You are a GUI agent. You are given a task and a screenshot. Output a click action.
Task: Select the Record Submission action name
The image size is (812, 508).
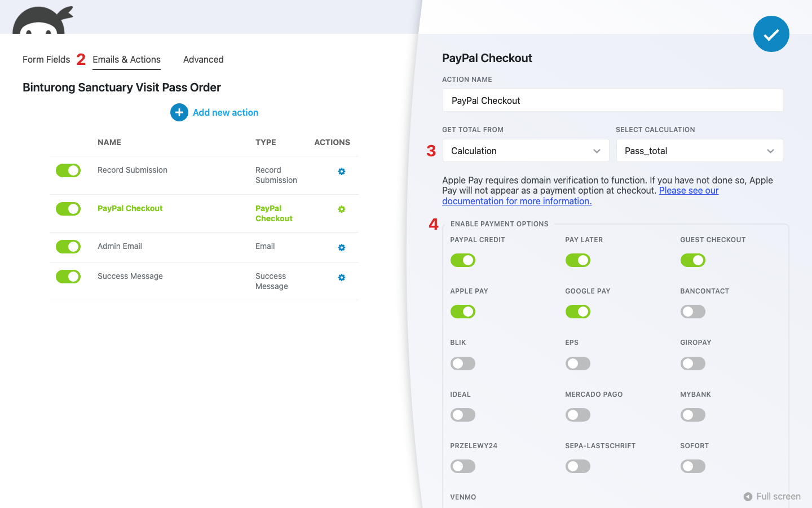pyautogui.click(x=133, y=170)
